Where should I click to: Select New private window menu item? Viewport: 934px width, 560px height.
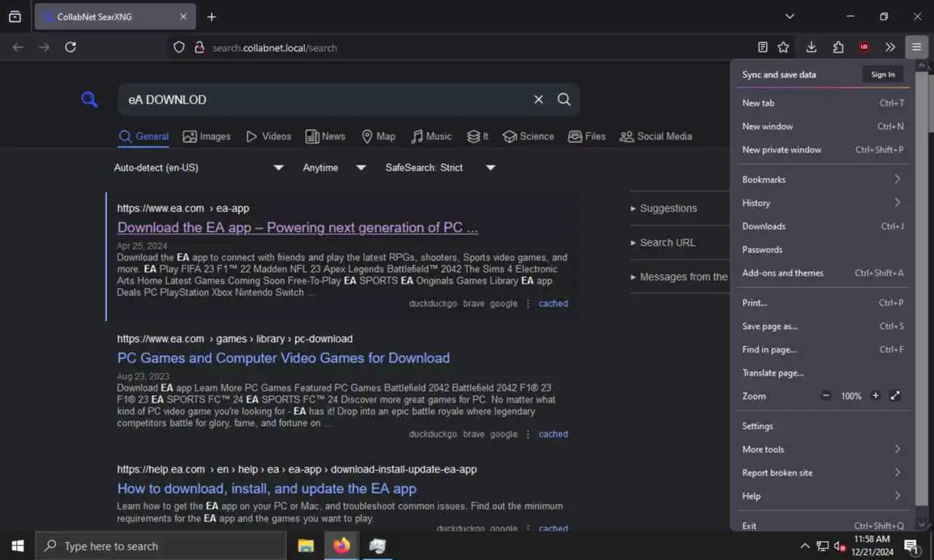[822, 149]
